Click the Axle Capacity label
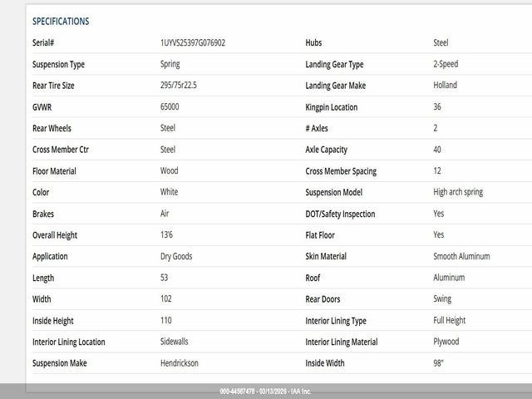Viewport: 532px width, 399px height. pos(326,150)
